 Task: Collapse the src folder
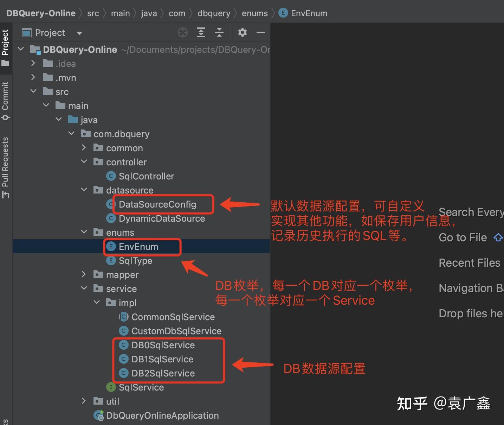[x=34, y=91]
